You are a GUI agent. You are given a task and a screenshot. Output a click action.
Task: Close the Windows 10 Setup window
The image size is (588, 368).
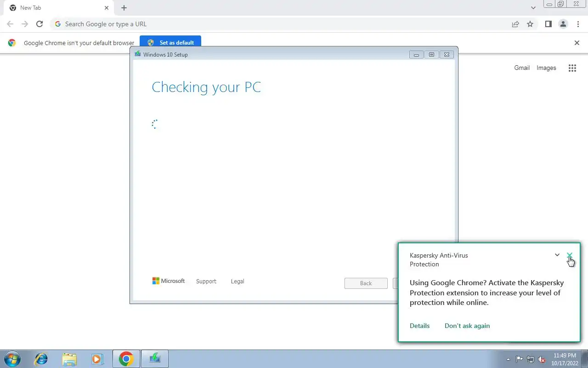coord(447,54)
